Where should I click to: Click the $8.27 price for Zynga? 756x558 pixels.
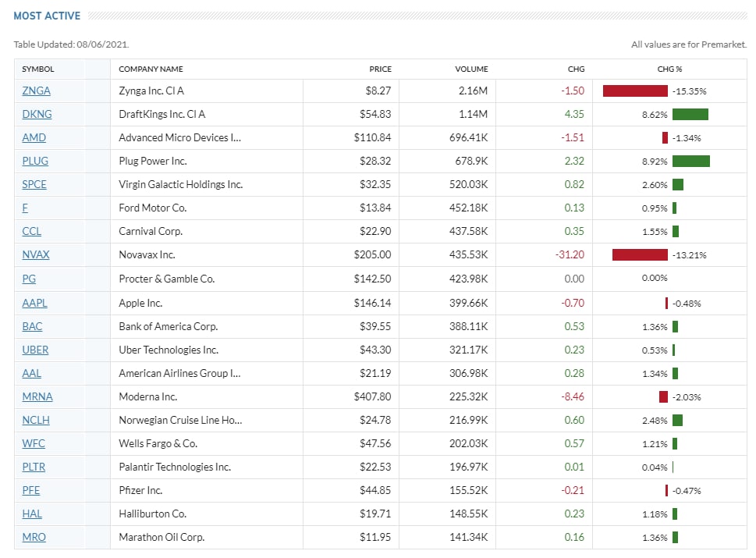coord(378,91)
